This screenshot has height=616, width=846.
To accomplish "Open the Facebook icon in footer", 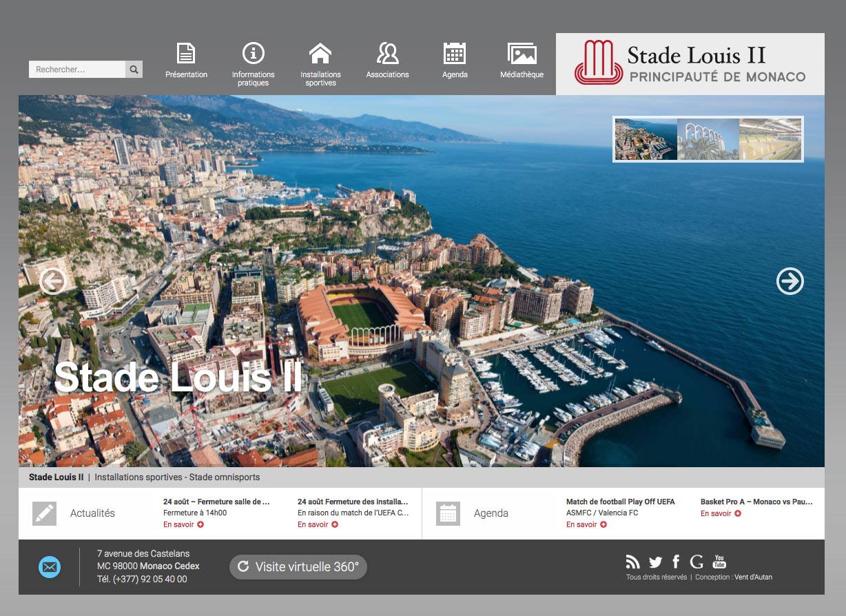I will tap(676, 562).
